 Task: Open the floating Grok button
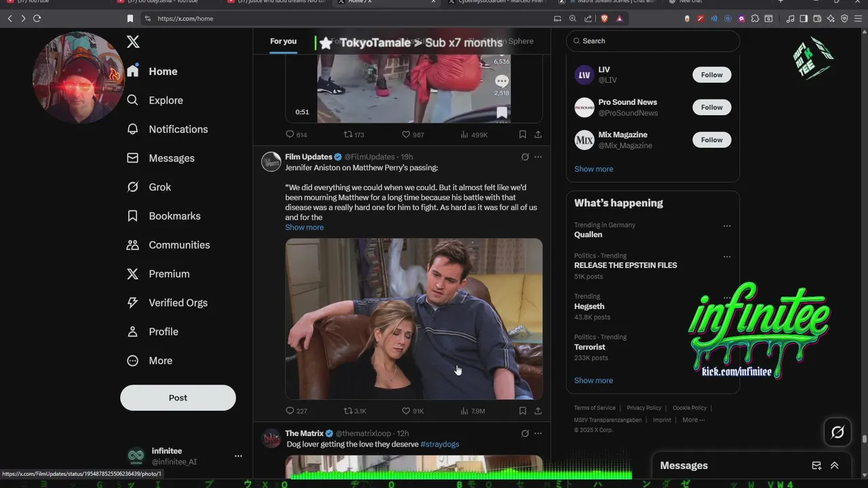point(837,432)
